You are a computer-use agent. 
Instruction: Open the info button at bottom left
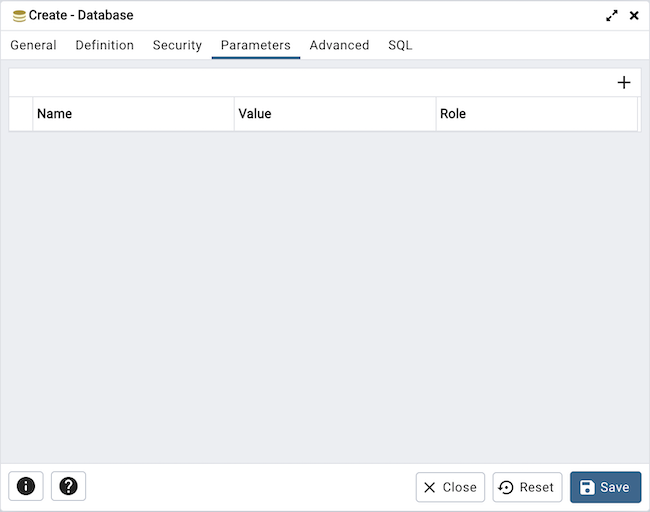coord(26,487)
